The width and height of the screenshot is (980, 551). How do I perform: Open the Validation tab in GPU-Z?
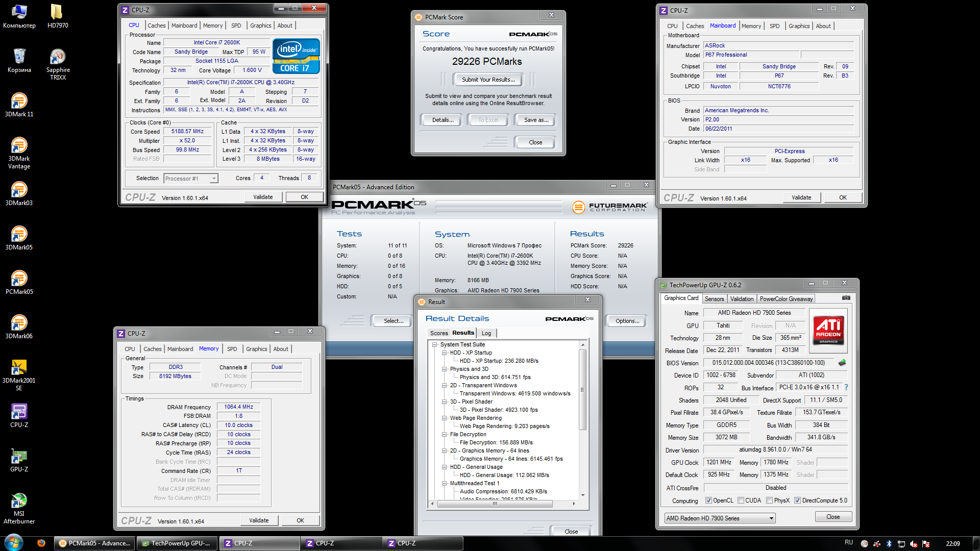[x=742, y=299]
